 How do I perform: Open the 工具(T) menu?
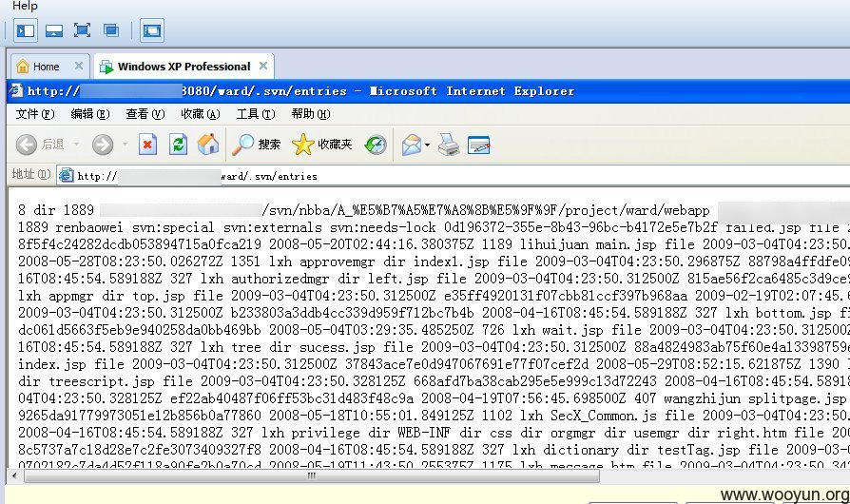pos(256,114)
